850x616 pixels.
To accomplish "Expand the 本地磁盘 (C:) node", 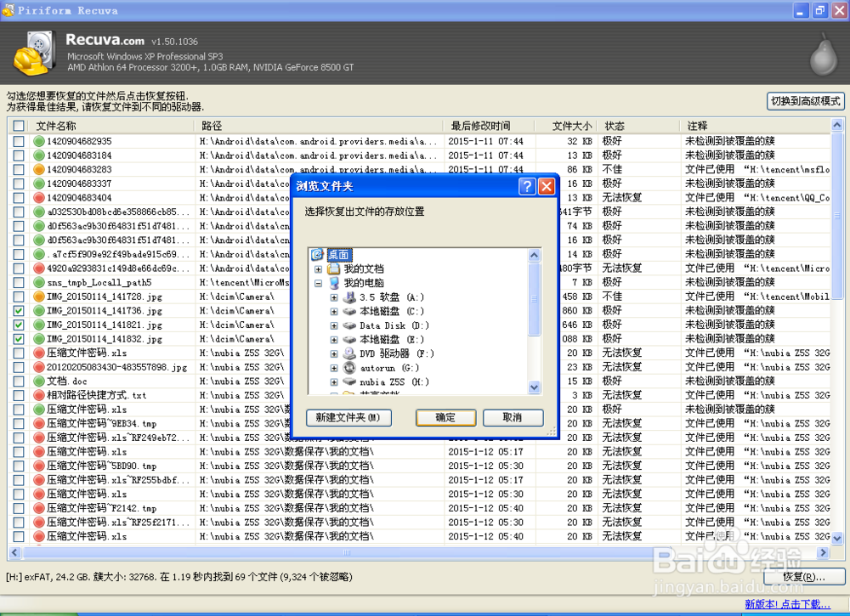I will pyautogui.click(x=334, y=312).
